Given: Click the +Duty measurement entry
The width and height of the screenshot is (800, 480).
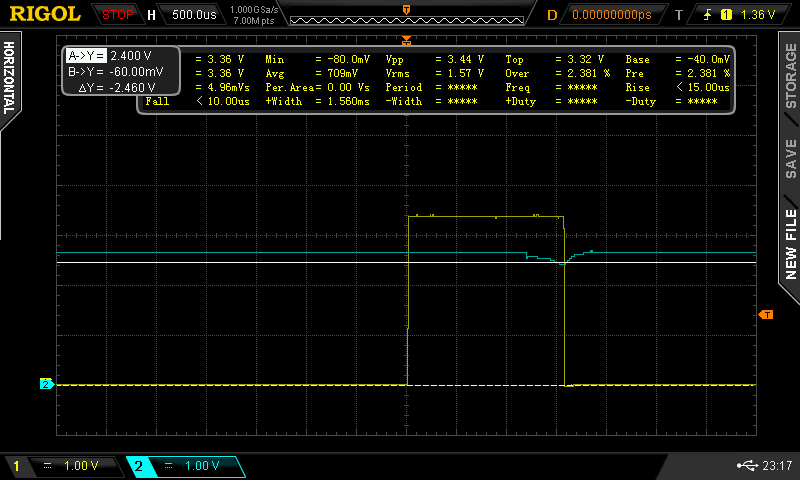Looking at the screenshot, I should click(x=552, y=102).
